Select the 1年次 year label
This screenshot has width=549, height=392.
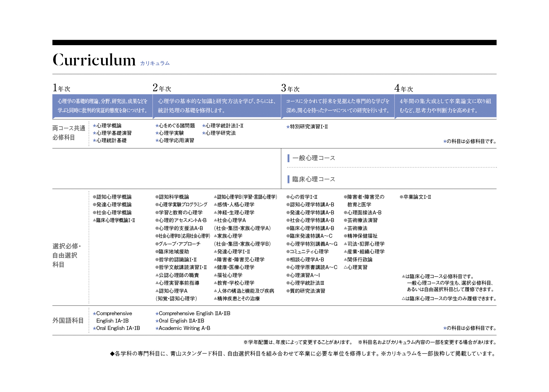tap(61, 88)
